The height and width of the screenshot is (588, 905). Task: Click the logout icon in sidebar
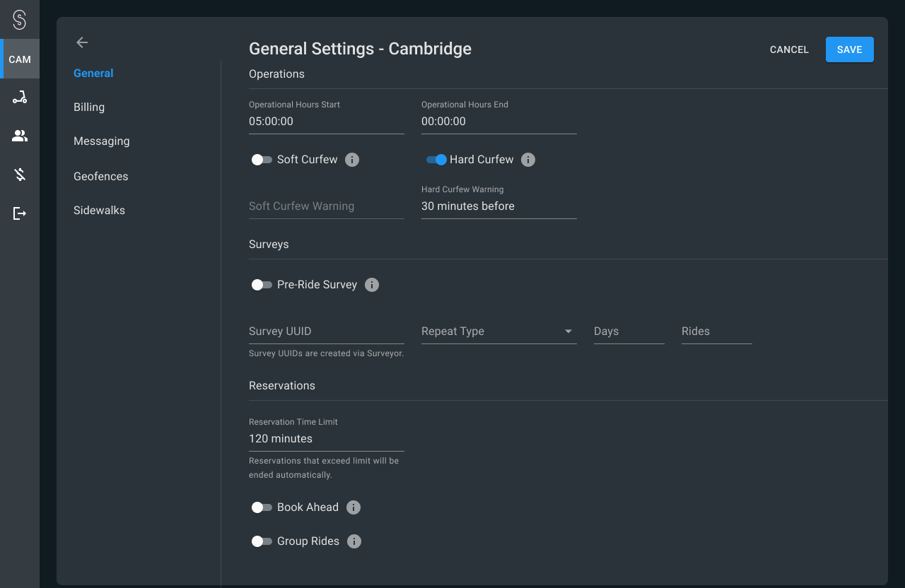point(20,213)
